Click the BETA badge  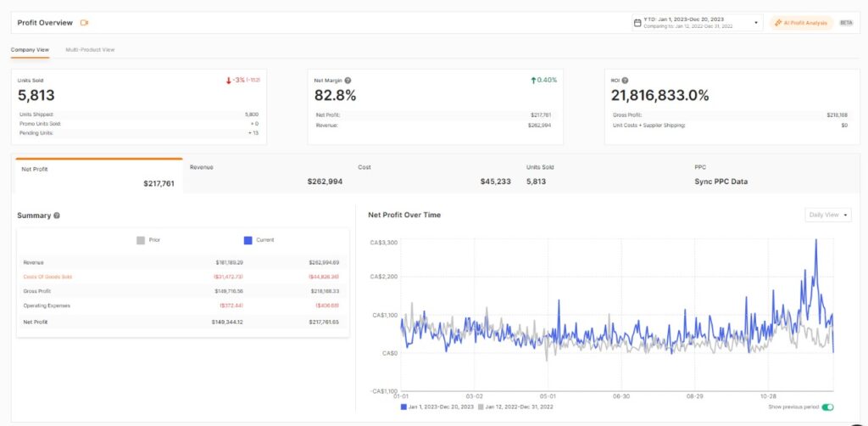click(x=847, y=23)
